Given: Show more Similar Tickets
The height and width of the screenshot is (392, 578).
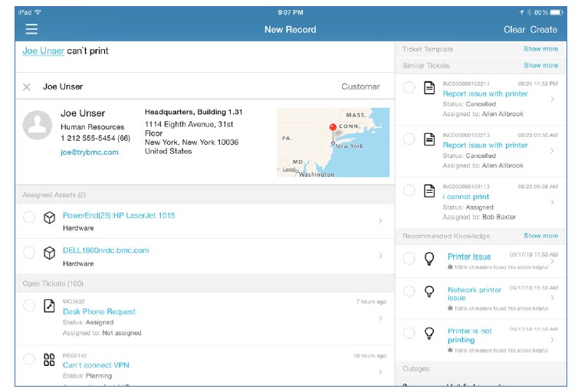Looking at the screenshot, I should pos(540,66).
